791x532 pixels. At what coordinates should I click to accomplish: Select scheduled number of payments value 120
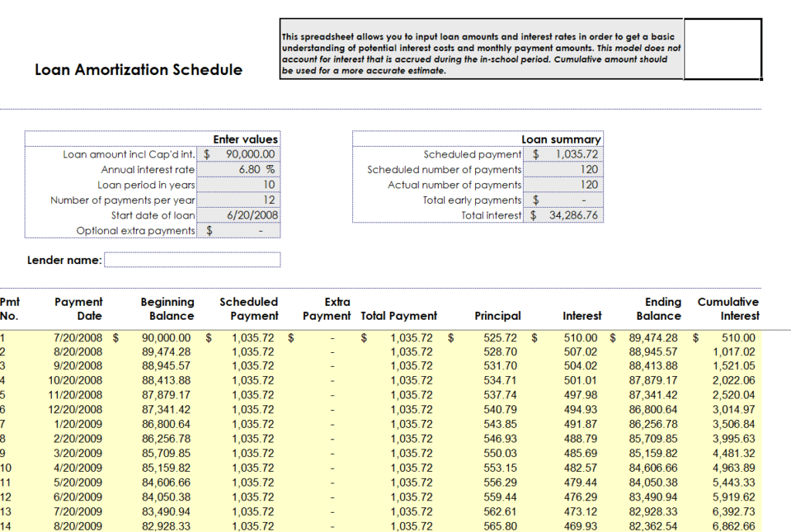[x=563, y=169]
